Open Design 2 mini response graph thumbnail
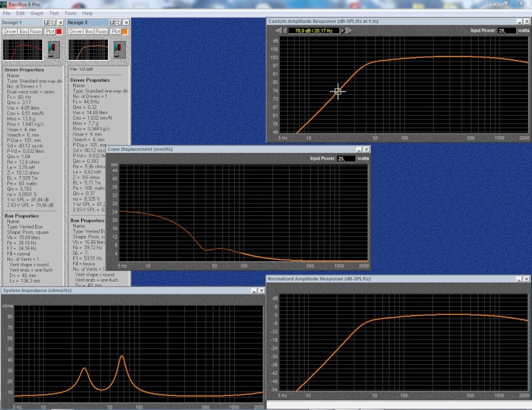The height and width of the screenshot is (410, 532). 88,50
